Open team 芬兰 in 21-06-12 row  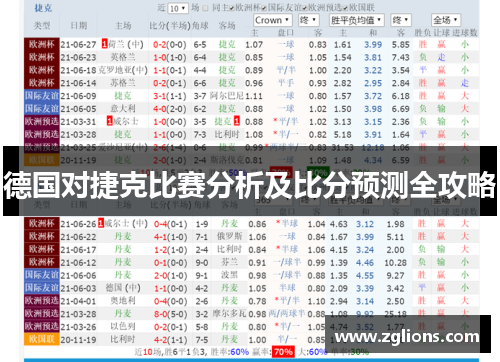[229, 262]
